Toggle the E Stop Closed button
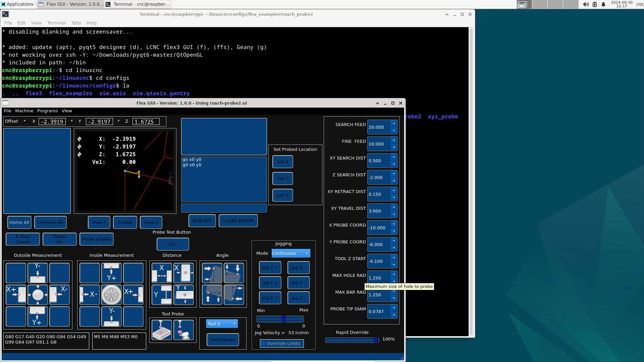644x362 pixels. (23, 239)
